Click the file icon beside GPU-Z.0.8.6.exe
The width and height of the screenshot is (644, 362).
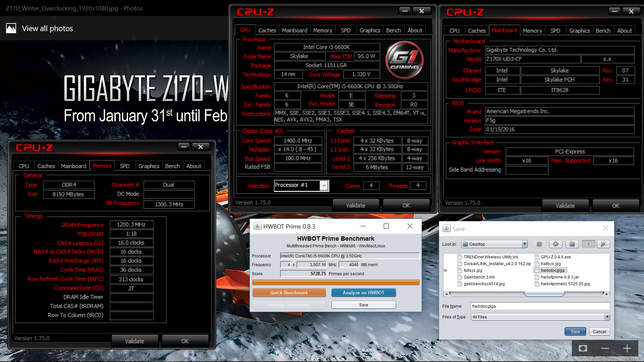tap(537, 257)
